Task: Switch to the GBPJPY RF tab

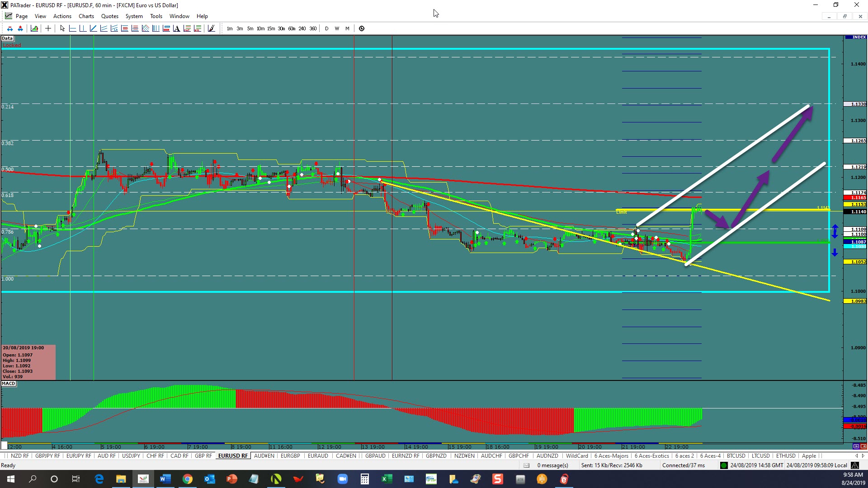Action: point(47,456)
